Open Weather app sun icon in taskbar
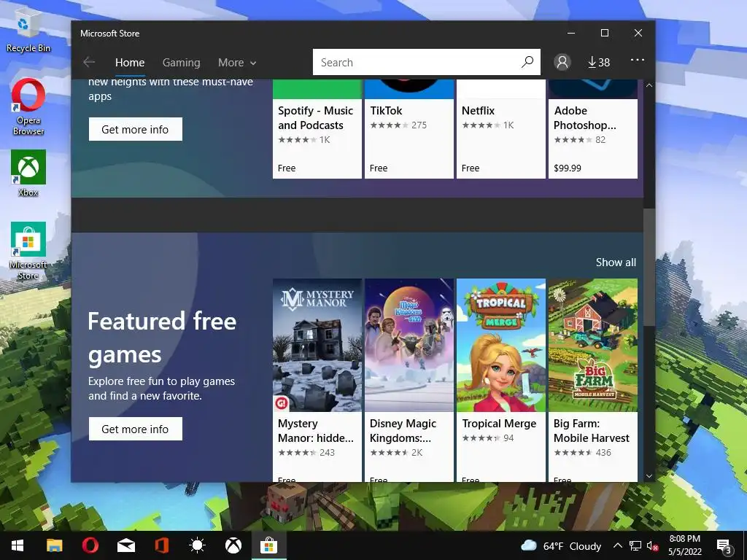 [197, 545]
